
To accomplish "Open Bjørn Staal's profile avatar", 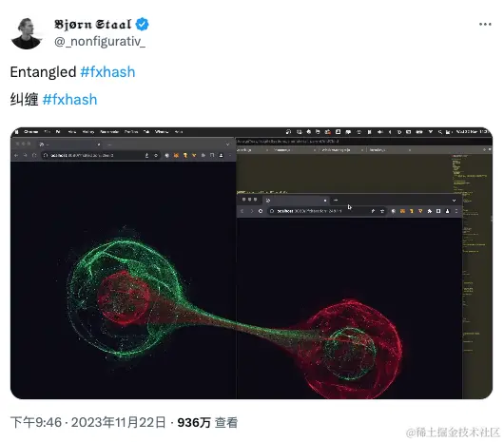I will 27,33.
